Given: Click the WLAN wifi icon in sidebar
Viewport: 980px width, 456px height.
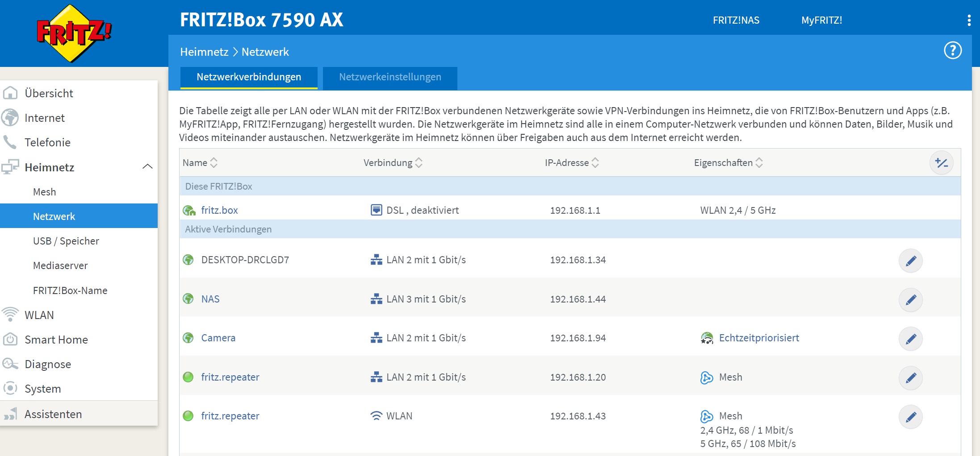Looking at the screenshot, I should [x=10, y=315].
